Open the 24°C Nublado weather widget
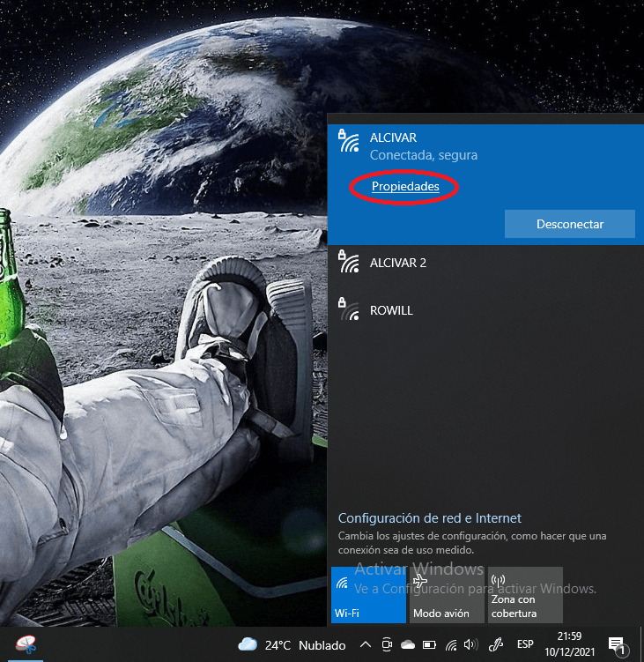Screen dimensions: 644x662 292,645
